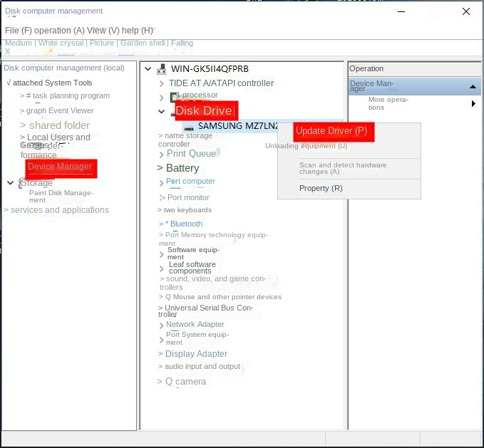Click the More operations submenu arrow
Image resolution: width=484 pixels, height=448 pixels.
click(473, 104)
